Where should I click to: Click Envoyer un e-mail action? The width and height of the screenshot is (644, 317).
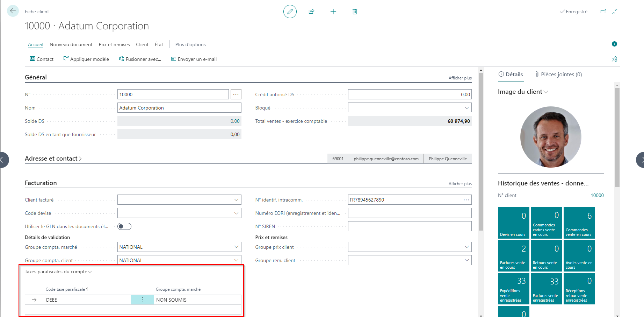[x=194, y=59]
